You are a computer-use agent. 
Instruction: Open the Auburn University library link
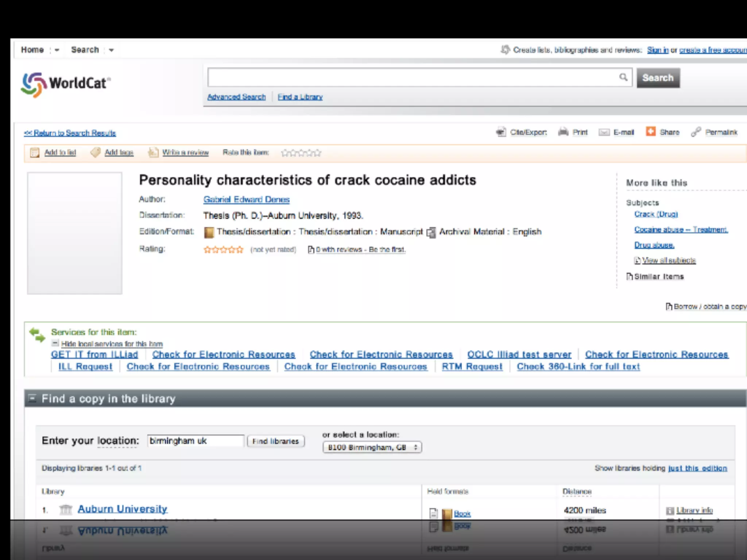coord(122,509)
